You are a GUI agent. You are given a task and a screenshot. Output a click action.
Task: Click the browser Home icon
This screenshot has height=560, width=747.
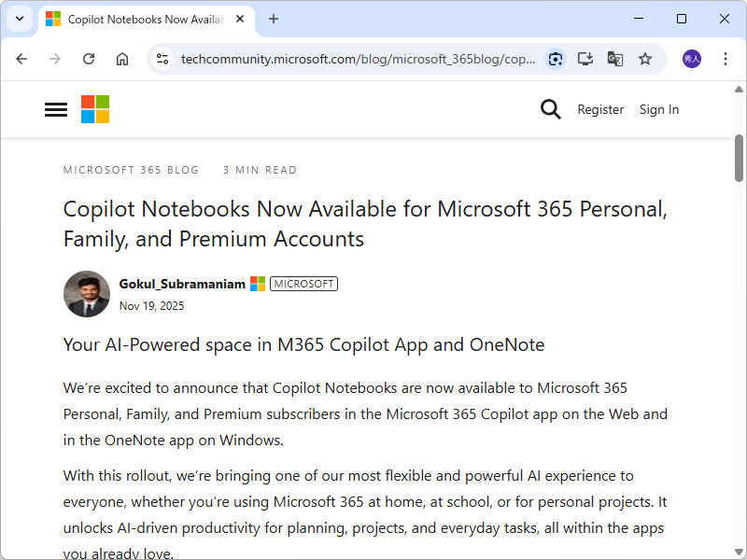(x=122, y=59)
